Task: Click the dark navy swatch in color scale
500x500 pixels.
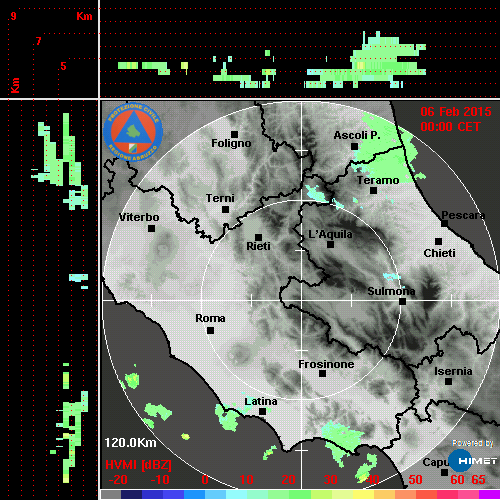Action: [x=131, y=494]
